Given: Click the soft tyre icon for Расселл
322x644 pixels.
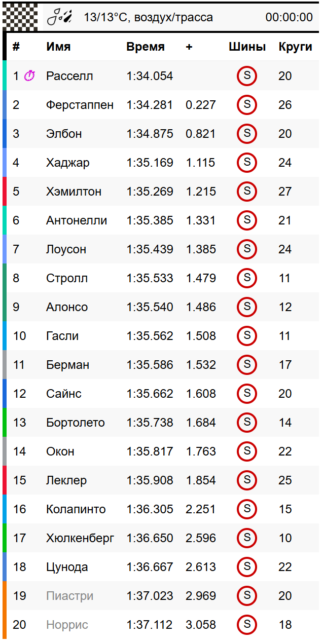Looking at the screenshot, I should (247, 76).
